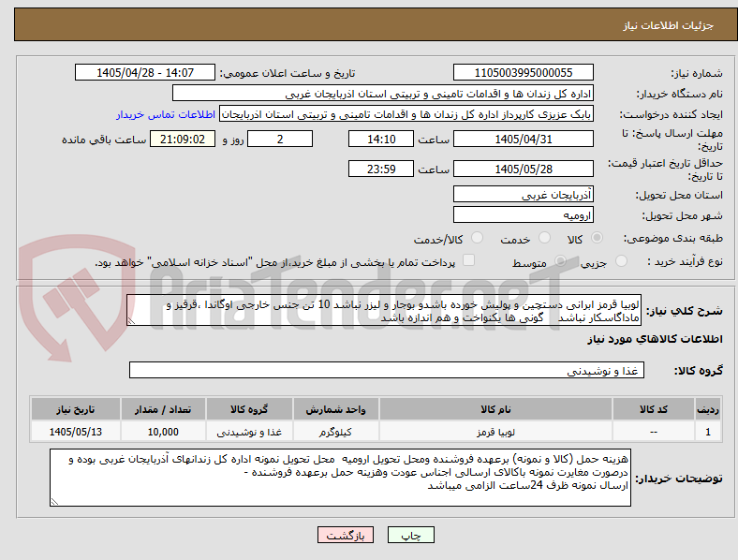Viewport: 738px width, 560px height.
Task: Click the نام دستگاه خریدار field
Action: [383, 93]
